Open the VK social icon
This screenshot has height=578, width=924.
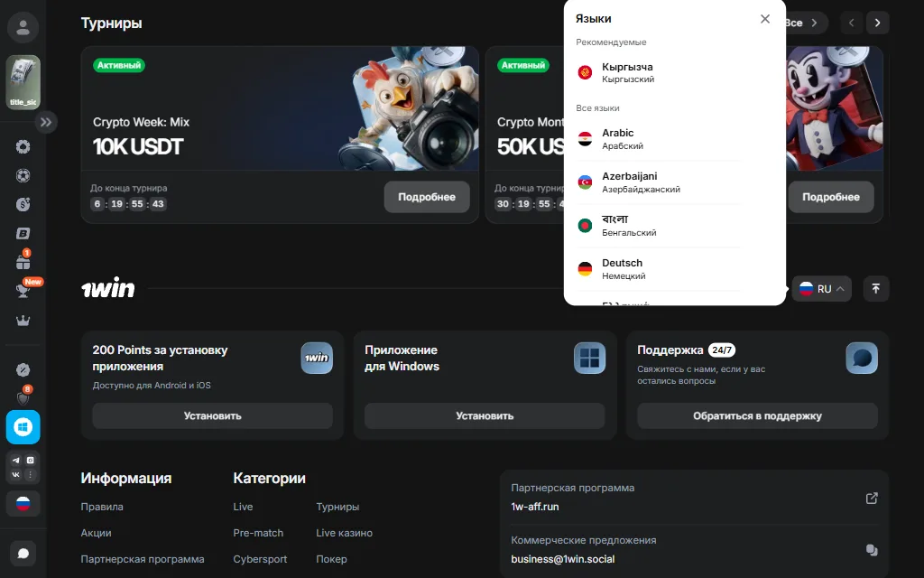coord(16,474)
